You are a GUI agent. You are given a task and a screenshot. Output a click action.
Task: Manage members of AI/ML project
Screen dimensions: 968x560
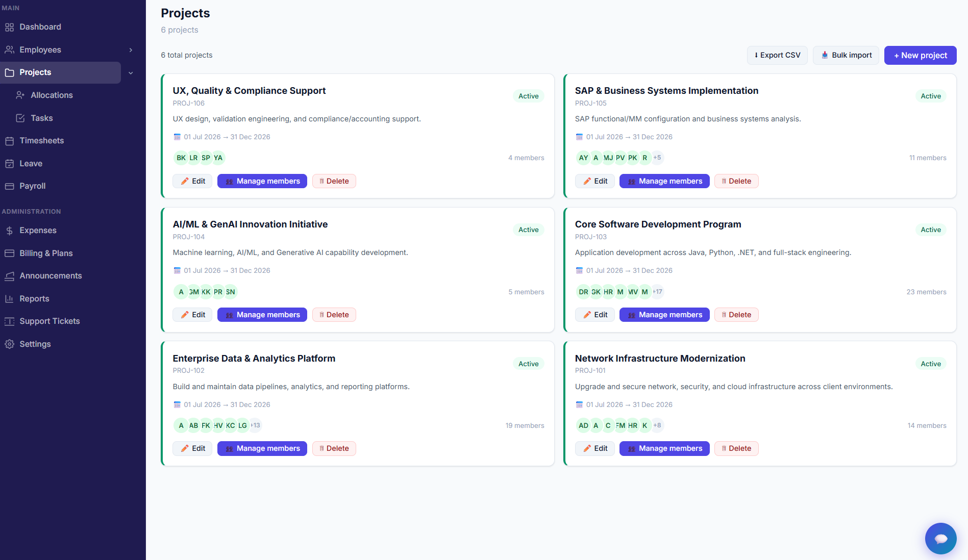click(x=262, y=315)
